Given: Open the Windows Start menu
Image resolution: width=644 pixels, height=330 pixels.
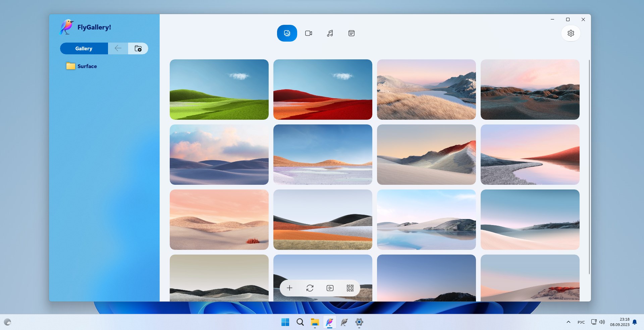Looking at the screenshot, I should tap(285, 322).
